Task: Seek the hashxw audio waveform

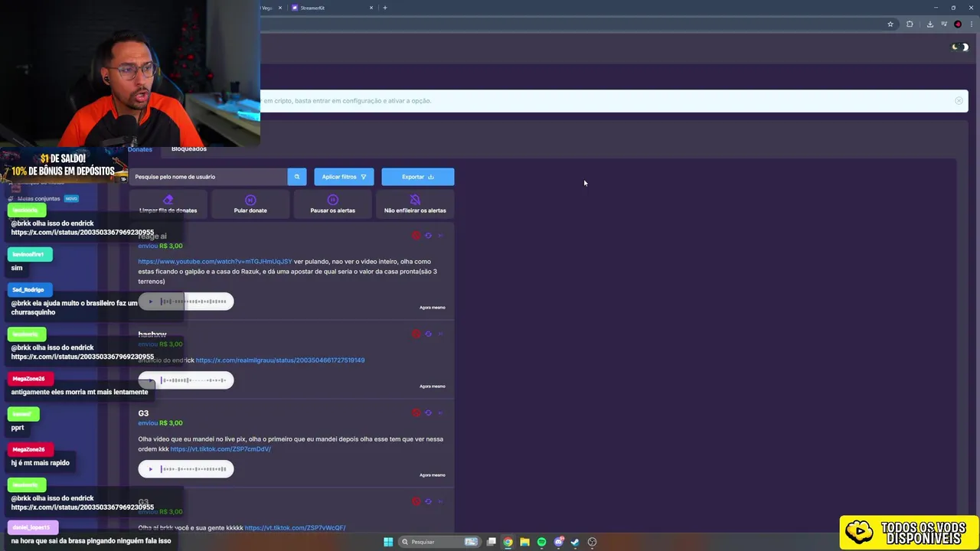Action: (x=194, y=380)
